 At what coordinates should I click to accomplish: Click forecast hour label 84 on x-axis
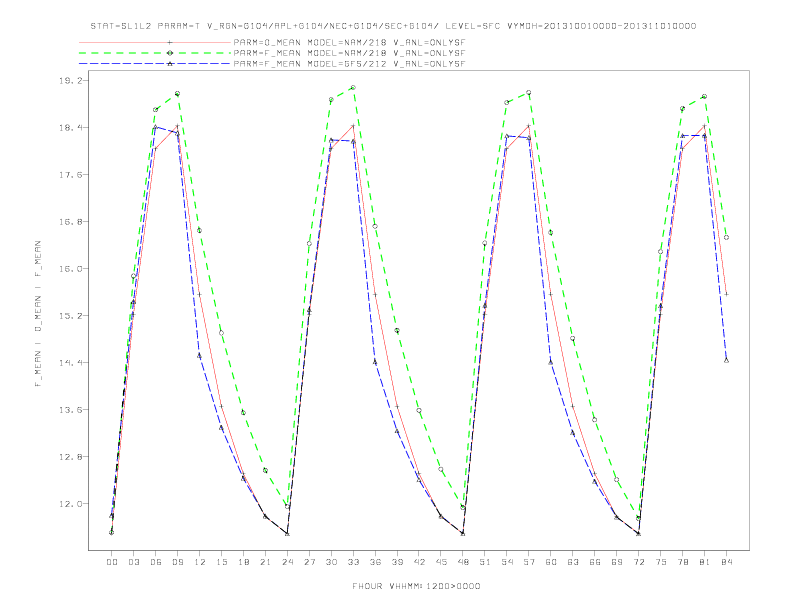click(726, 562)
